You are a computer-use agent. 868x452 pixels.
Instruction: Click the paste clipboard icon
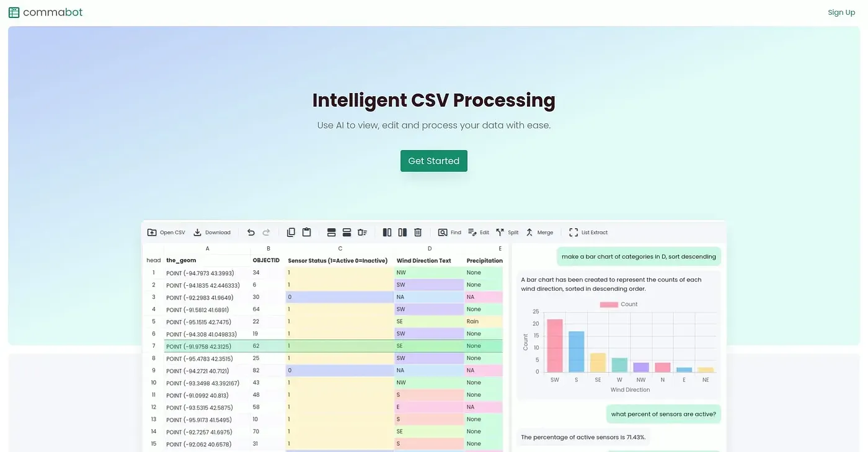pos(306,233)
